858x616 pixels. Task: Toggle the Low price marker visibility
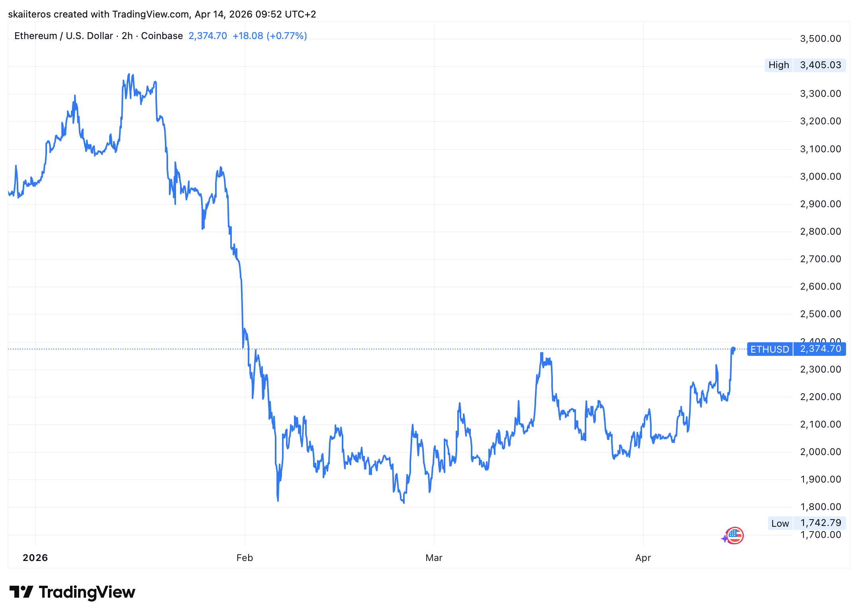coord(780,523)
